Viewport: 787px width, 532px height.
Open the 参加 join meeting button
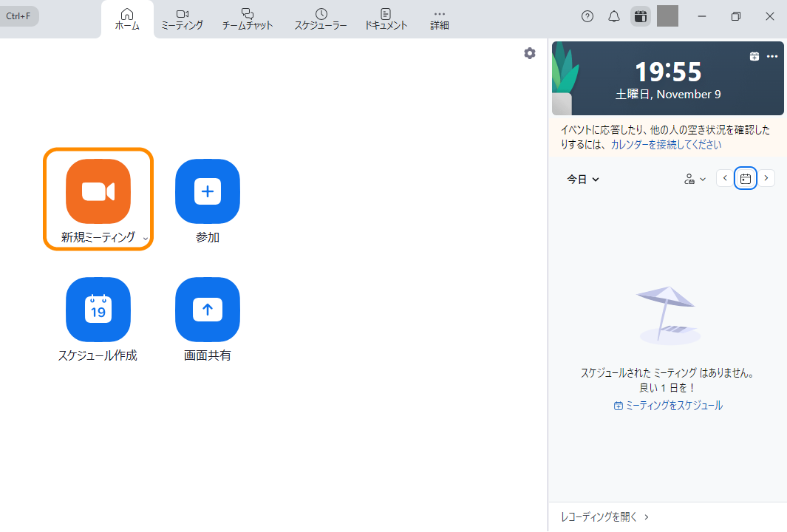pos(208,191)
